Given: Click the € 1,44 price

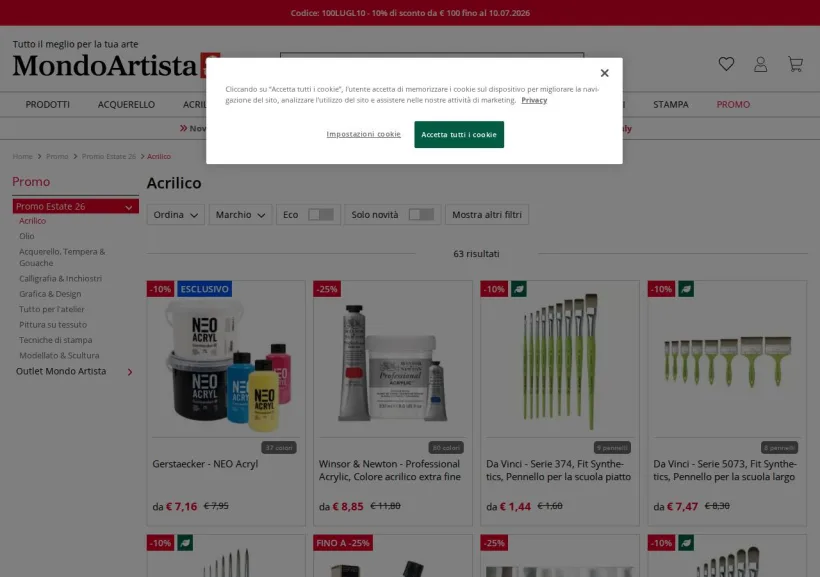Looking at the screenshot, I should point(515,506).
